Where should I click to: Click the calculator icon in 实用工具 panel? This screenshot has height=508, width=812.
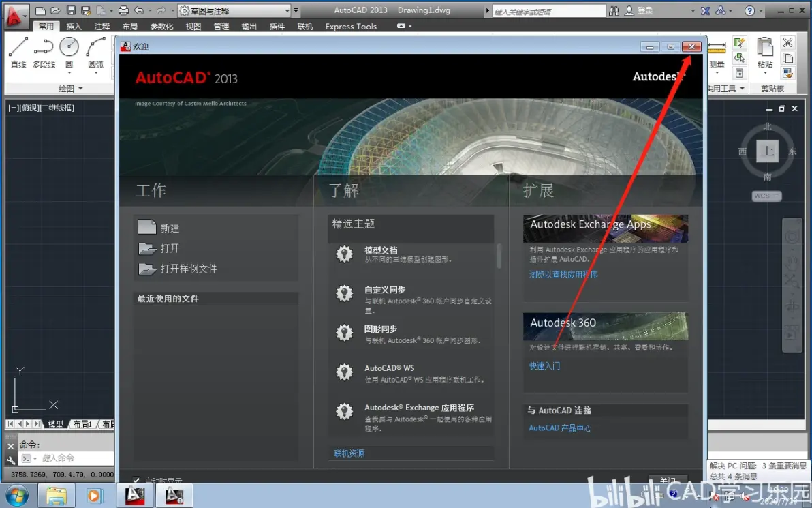(x=739, y=73)
